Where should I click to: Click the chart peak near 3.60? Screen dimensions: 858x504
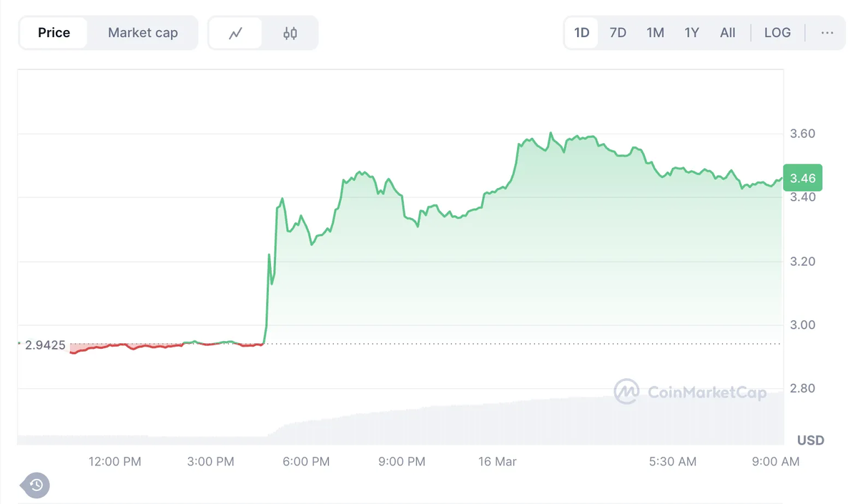(x=551, y=134)
